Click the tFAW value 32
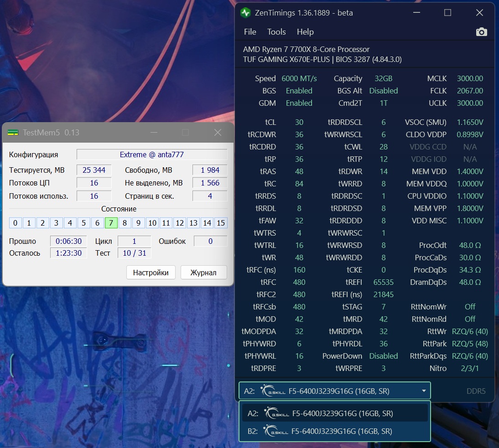The width and height of the screenshot is (499, 448). 299,221
